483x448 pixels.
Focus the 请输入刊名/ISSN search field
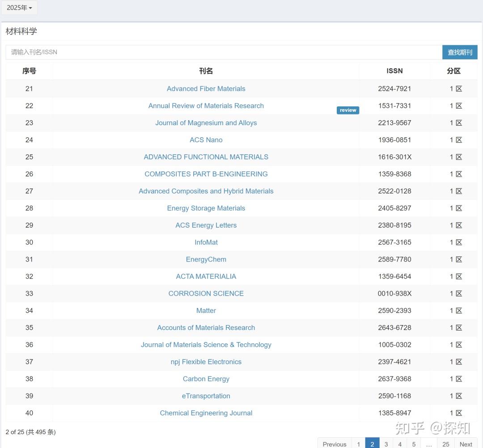(x=224, y=52)
